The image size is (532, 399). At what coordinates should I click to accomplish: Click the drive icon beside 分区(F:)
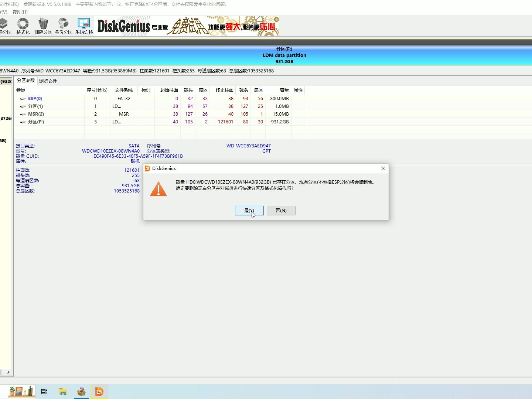click(x=23, y=122)
